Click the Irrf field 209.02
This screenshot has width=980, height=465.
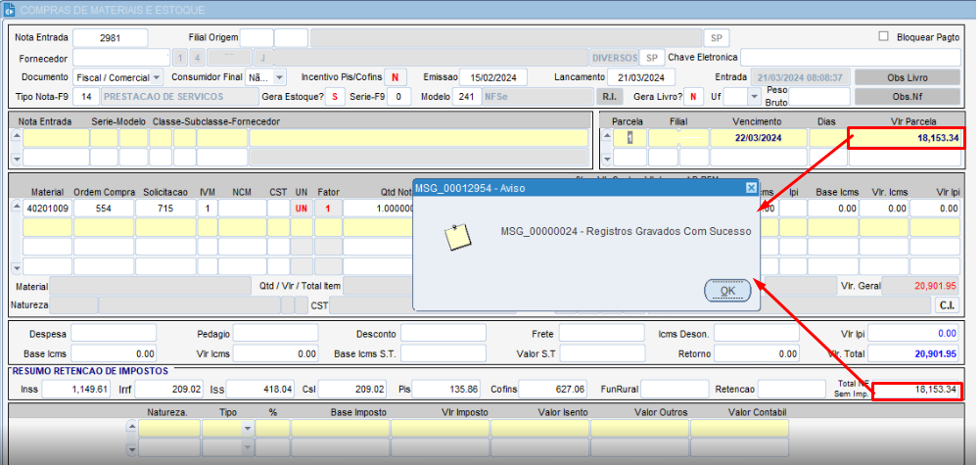pos(168,390)
